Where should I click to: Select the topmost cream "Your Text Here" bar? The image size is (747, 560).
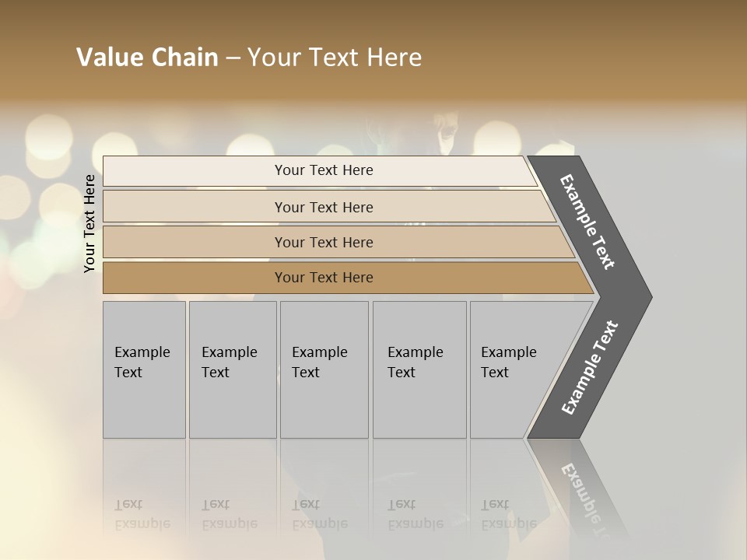(324, 170)
